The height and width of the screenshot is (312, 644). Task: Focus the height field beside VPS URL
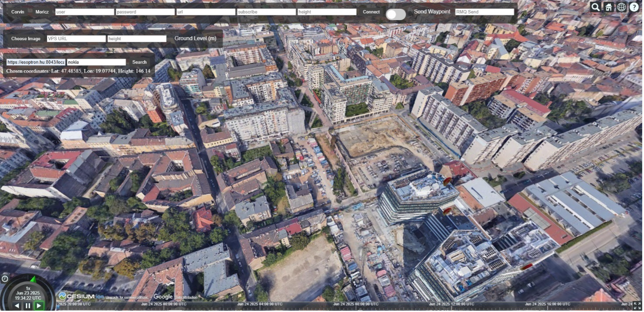(137, 38)
